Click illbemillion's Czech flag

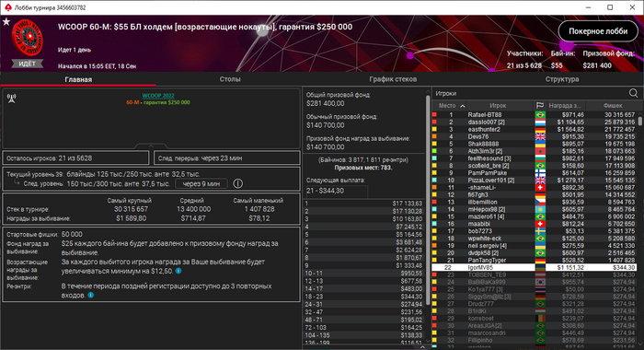click(540, 202)
